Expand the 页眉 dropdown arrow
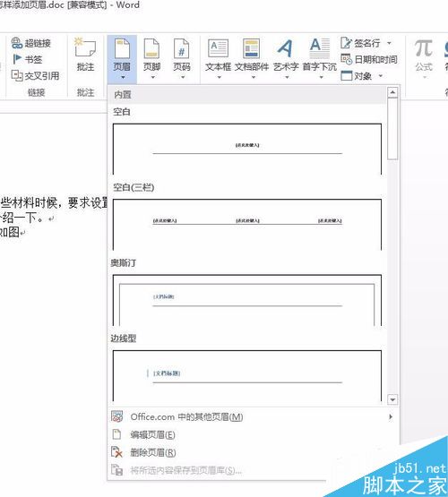This screenshot has height=497, width=448. point(123,77)
